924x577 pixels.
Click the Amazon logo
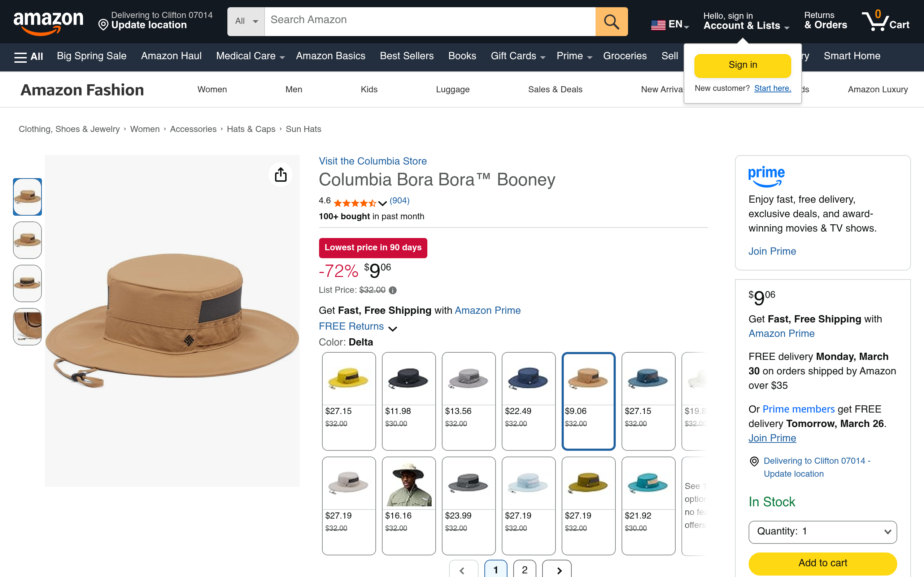pos(48,22)
